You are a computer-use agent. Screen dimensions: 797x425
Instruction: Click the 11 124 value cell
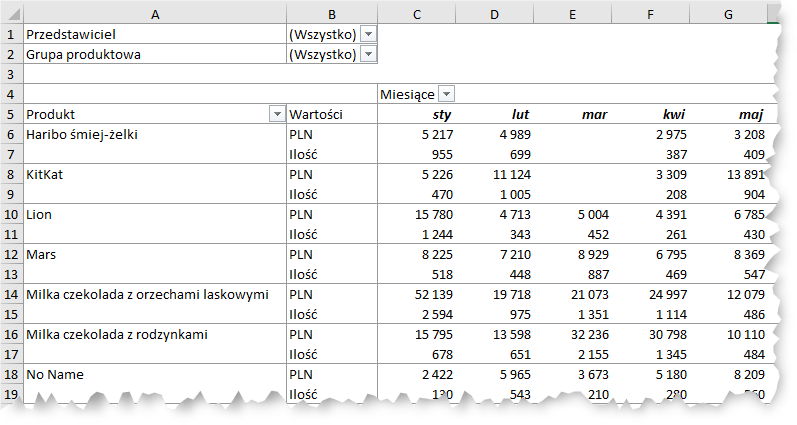click(495, 174)
